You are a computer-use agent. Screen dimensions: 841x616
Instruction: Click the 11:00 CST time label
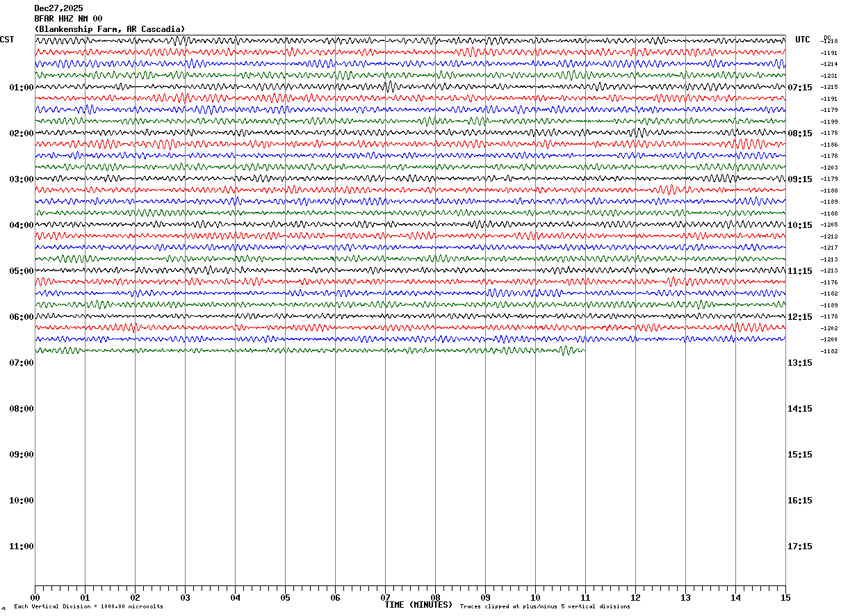22,546
